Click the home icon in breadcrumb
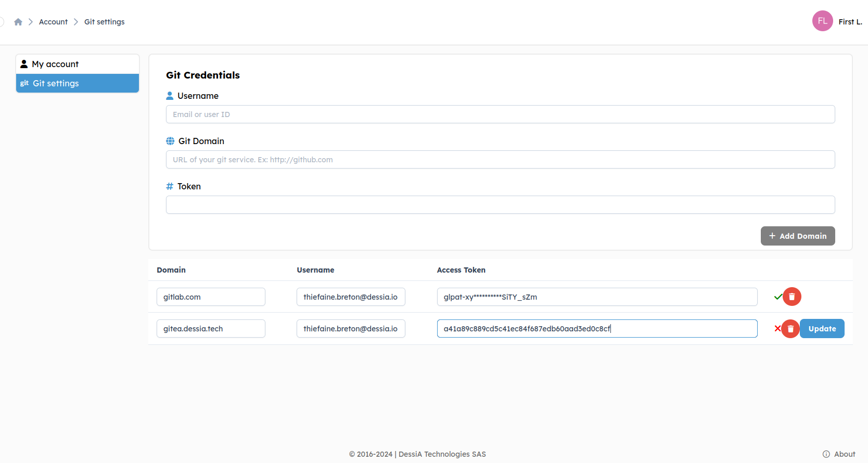The width and height of the screenshot is (868, 463). coord(18,22)
